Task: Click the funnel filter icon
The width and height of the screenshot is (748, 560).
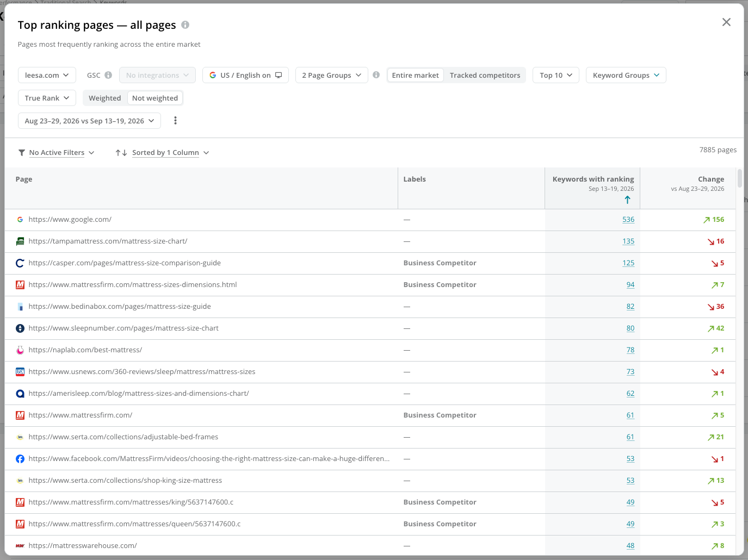Action: (22, 153)
